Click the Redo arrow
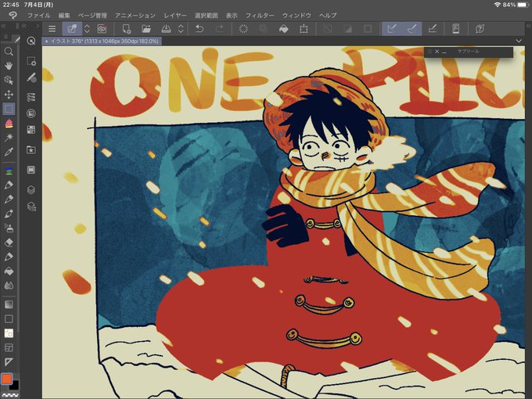 click(220, 29)
